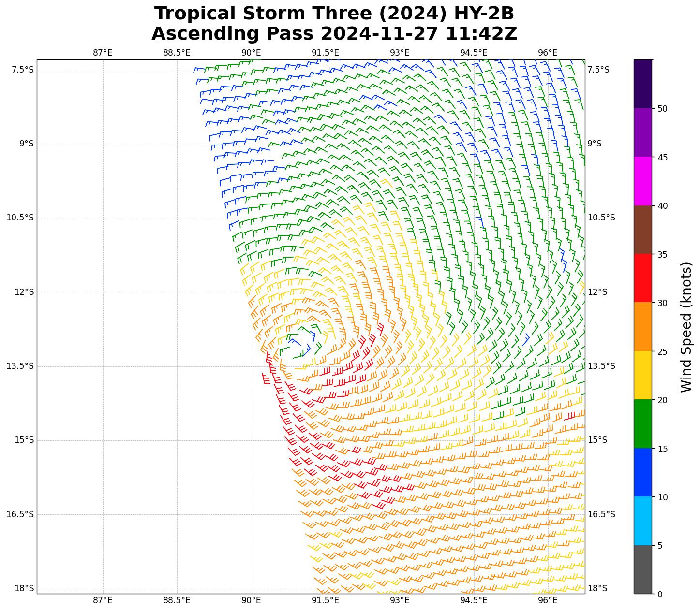Click the green 15–20 knot colorbar segment
This screenshot has width=700, height=611.
click(642, 423)
